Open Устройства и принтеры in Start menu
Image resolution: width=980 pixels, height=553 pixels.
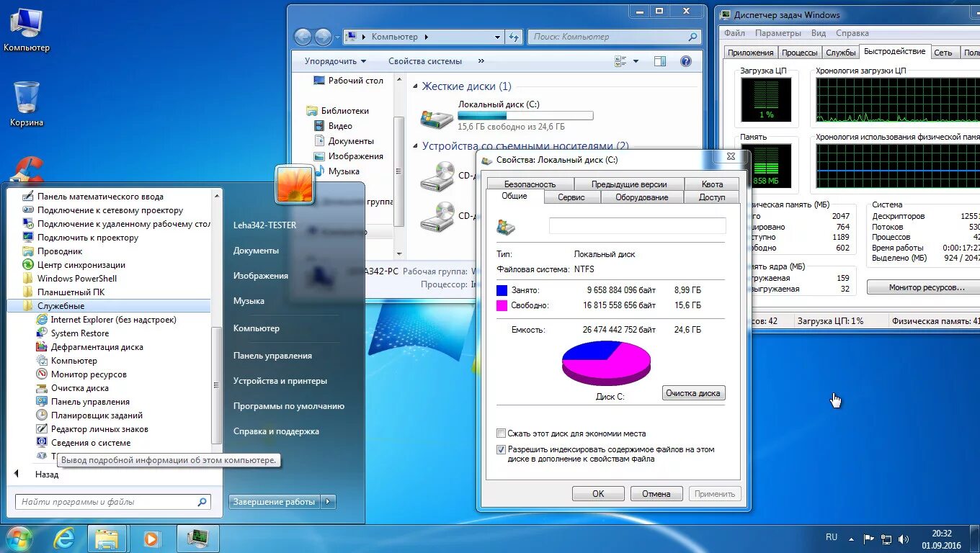[280, 381]
